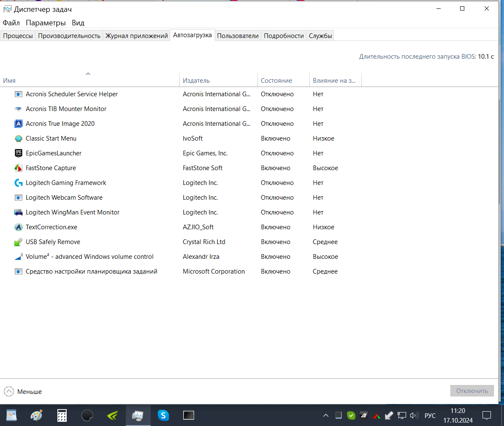504x426 pixels.
Task: Select the Автозагрузка tab
Action: click(x=192, y=35)
